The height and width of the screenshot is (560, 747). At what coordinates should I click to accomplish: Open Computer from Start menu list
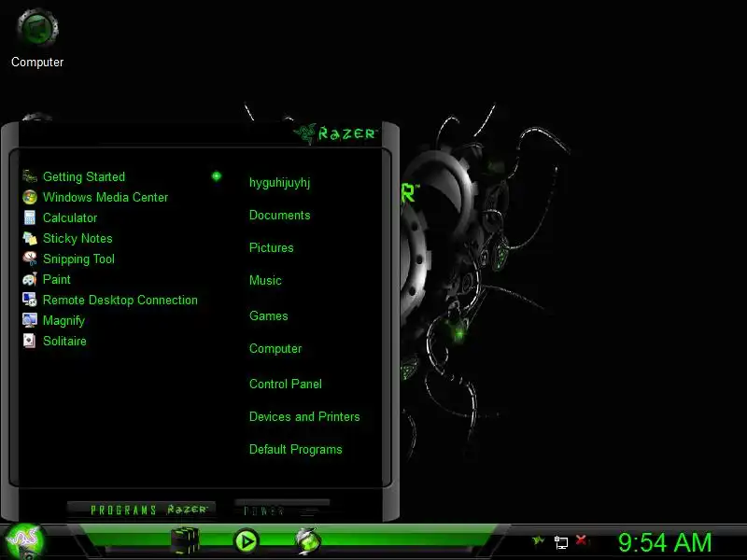(275, 348)
